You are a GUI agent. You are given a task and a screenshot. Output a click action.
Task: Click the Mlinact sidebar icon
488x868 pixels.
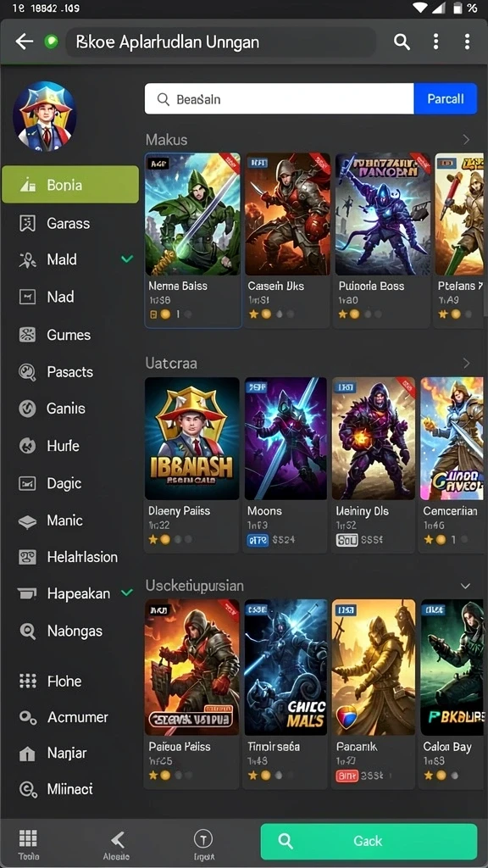click(27, 789)
